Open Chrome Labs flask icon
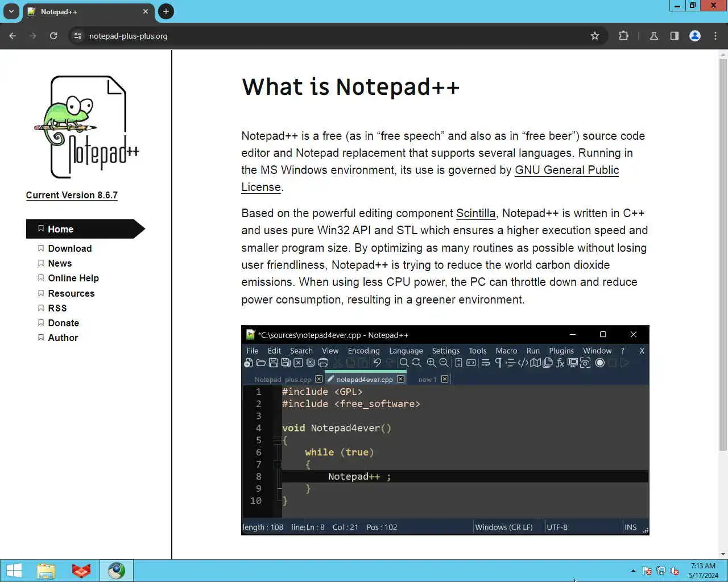This screenshot has height=582, width=728. point(654,36)
